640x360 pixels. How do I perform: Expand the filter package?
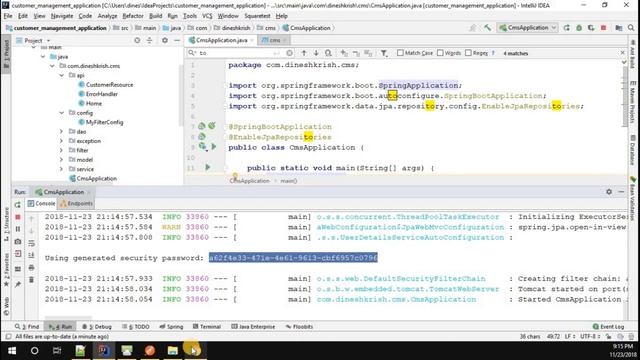[62, 151]
